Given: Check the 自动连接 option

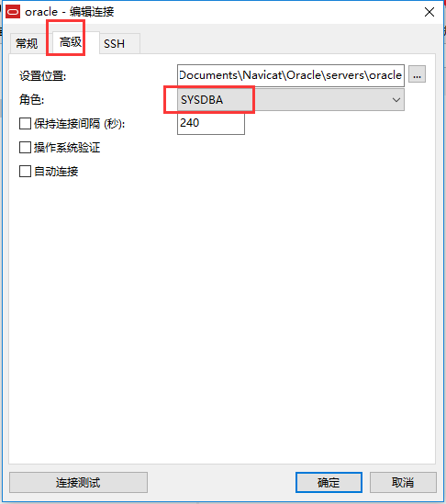Looking at the screenshot, I should [x=25, y=172].
